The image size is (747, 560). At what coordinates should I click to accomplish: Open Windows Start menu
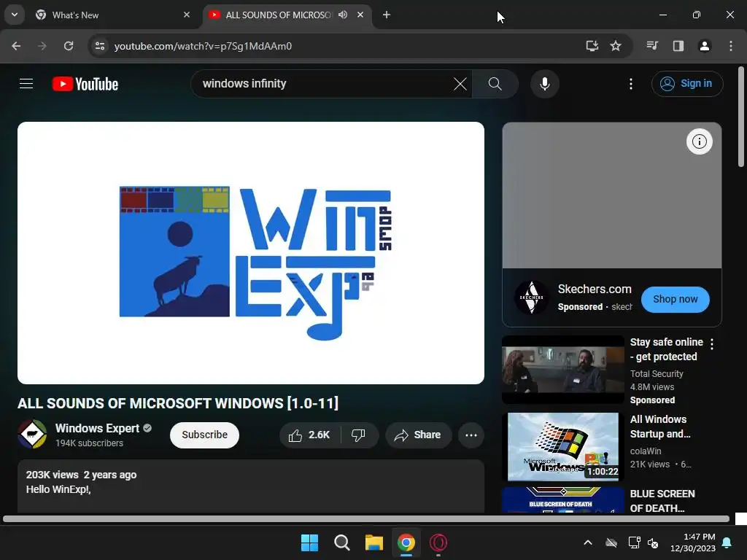[x=309, y=542]
